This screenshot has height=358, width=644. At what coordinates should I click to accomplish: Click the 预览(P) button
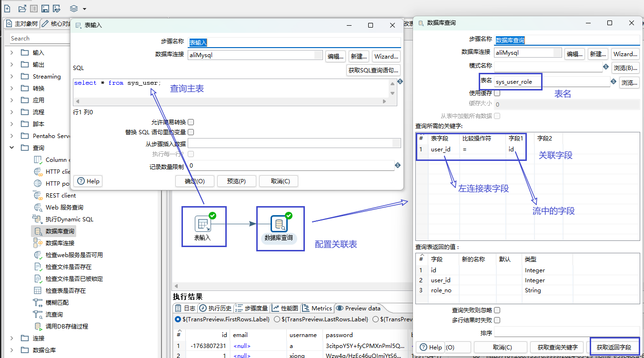click(x=236, y=181)
